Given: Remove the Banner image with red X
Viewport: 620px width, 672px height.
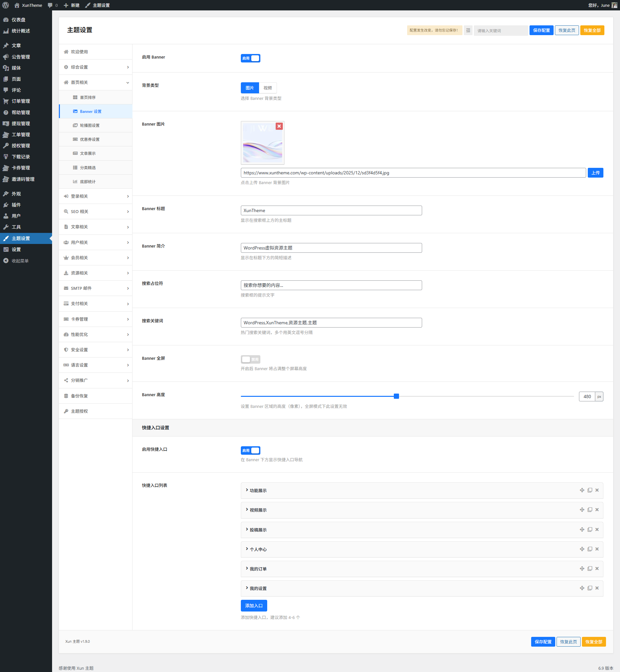Looking at the screenshot, I should (x=279, y=126).
